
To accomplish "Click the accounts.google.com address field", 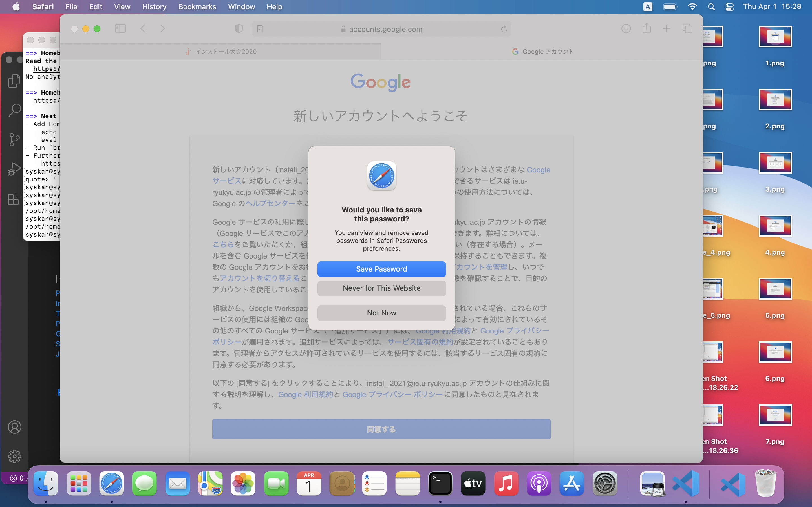I will click(385, 29).
